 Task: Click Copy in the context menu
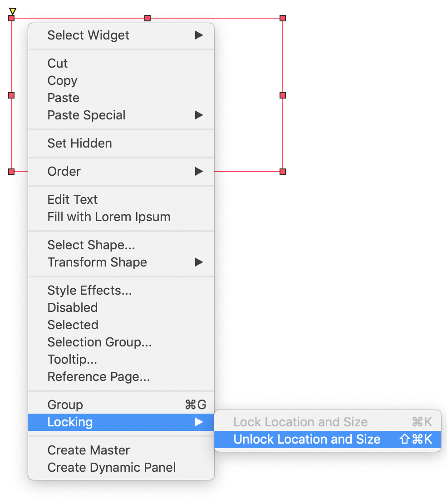pyautogui.click(x=62, y=81)
